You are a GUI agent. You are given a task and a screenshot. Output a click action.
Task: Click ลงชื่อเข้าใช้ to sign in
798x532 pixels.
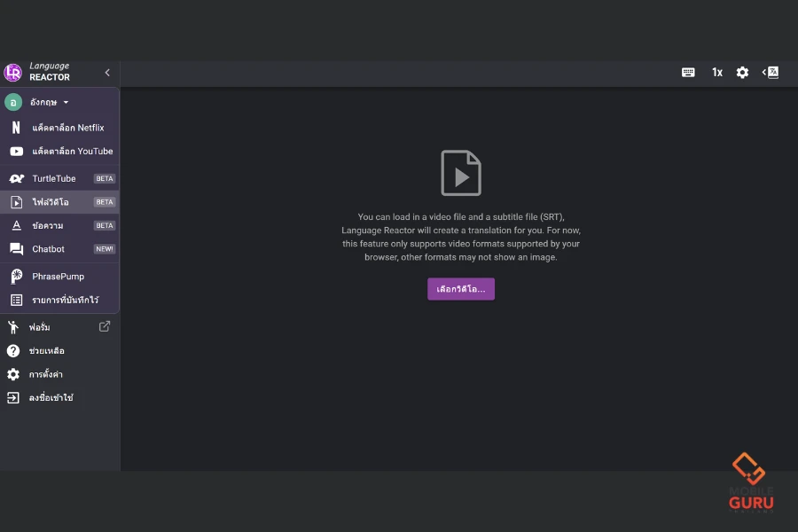(x=51, y=398)
